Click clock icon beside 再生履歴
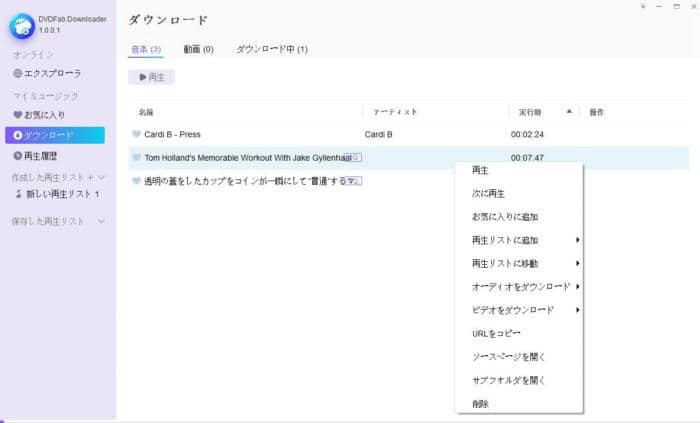Viewport: 700px width, 423px height. point(18,156)
